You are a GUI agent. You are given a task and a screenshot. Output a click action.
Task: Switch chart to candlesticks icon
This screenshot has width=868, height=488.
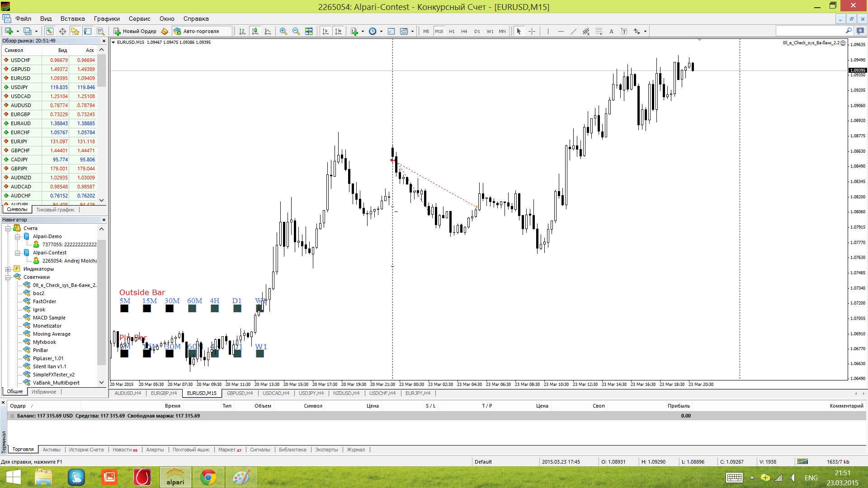pyautogui.click(x=255, y=31)
